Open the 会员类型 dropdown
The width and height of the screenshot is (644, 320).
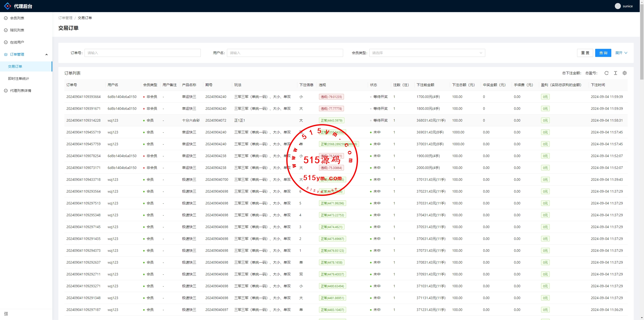click(x=427, y=53)
